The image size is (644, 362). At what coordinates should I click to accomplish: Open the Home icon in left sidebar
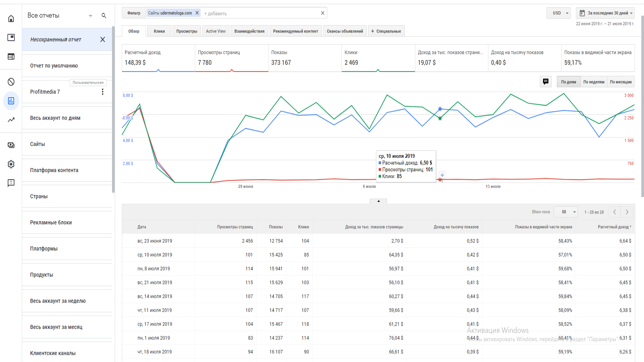pyautogui.click(x=11, y=19)
